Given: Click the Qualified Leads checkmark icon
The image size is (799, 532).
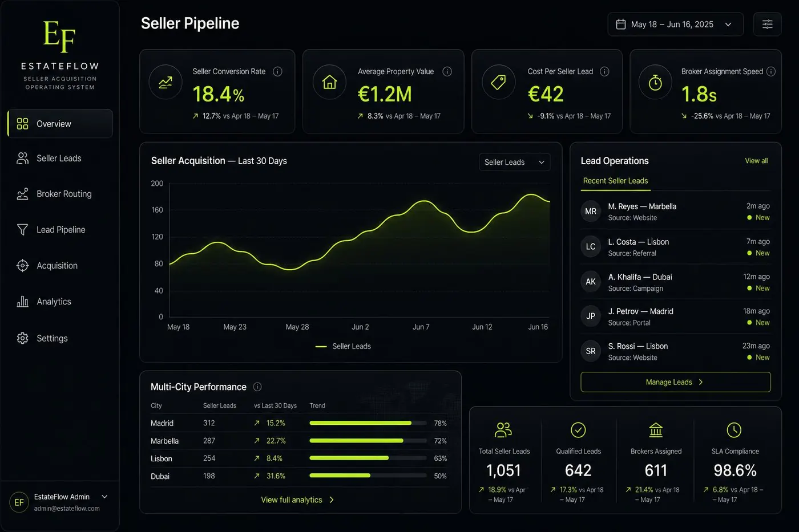Looking at the screenshot, I should 578,429.
